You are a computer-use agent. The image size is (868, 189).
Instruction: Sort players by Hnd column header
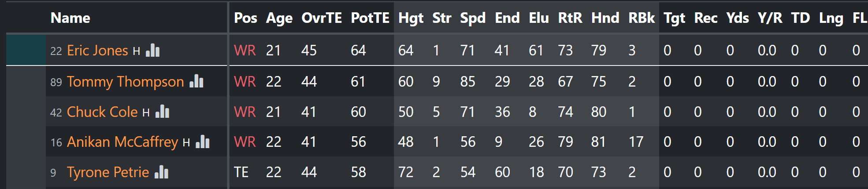(x=605, y=18)
